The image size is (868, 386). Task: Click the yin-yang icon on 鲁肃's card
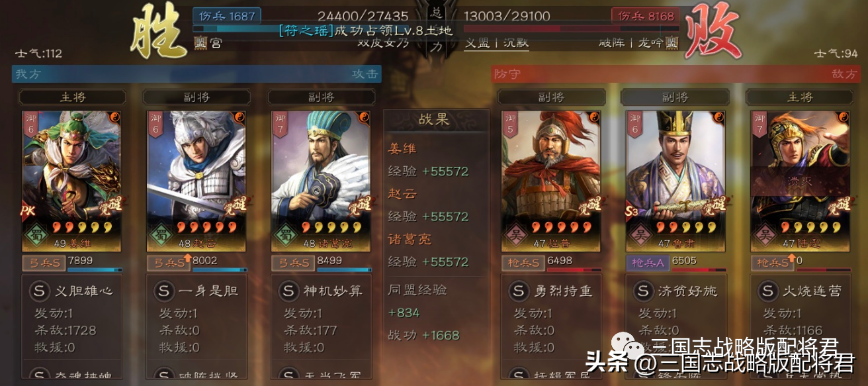click(718, 117)
